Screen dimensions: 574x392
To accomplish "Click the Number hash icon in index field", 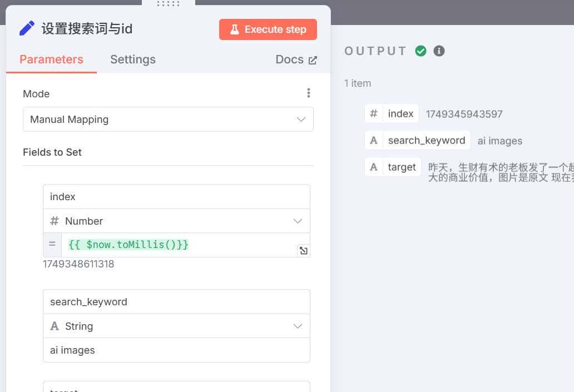I will click(x=54, y=221).
